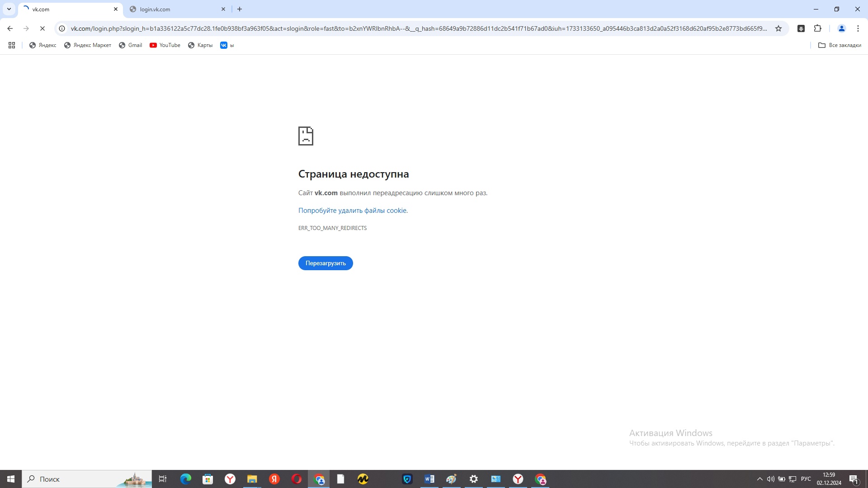868x488 pixels.
Task: Bookmark this page with star icon
Action: coord(778,28)
